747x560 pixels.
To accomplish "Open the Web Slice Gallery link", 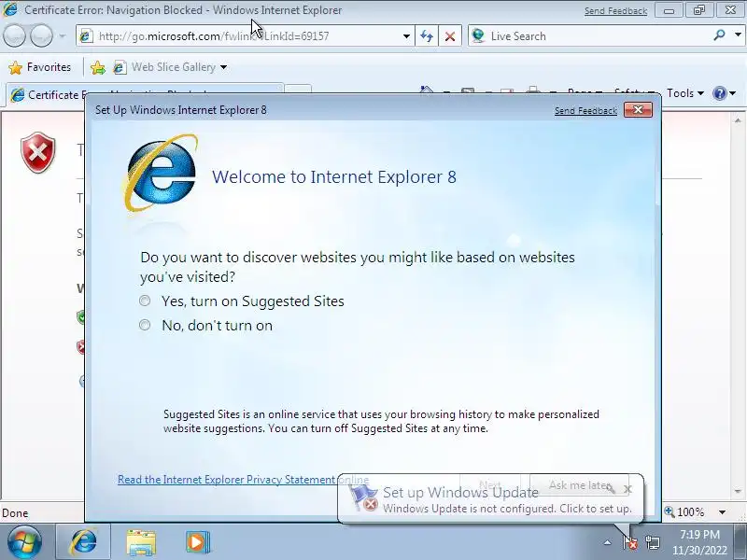I will [165, 67].
